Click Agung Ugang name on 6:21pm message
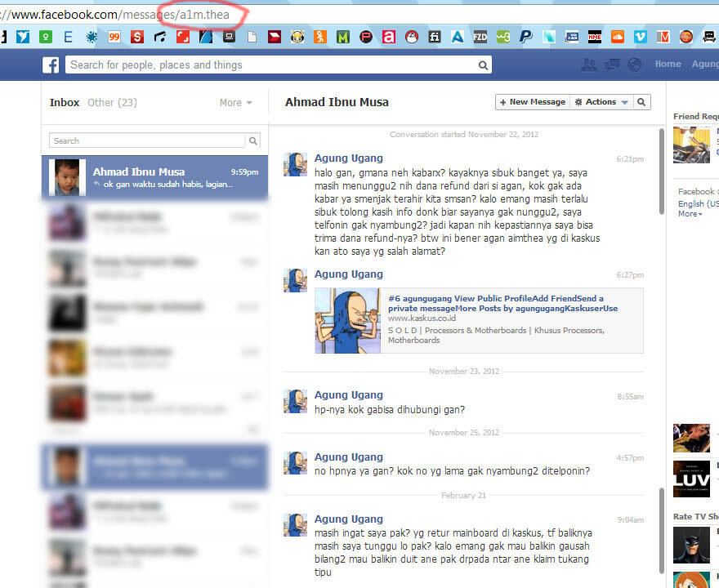The width and height of the screenshot is (719, 588). [349, 158]
